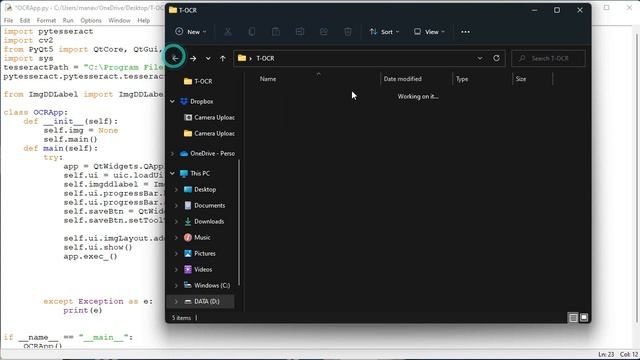Sort by the Size column header
This screenshot has height=360, width=640.
pos(521,79)
